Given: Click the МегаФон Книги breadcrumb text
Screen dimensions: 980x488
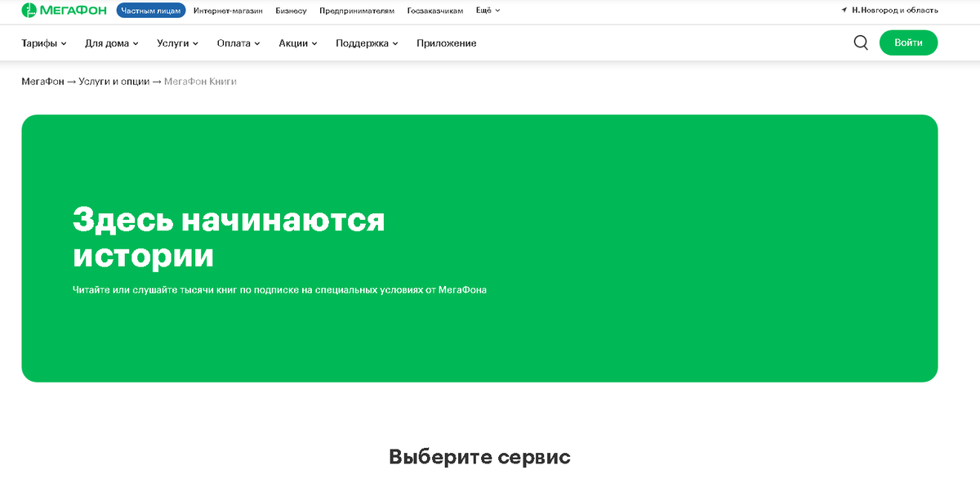Looking at the screenshot, I should tap(200, 82).
